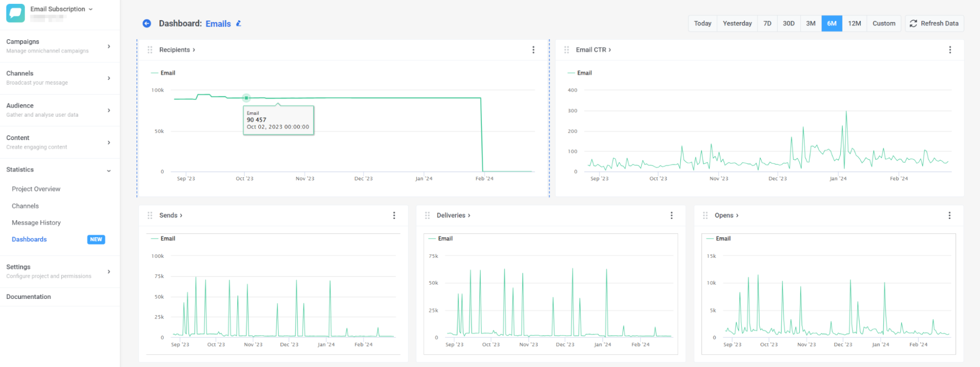Open the Deliveries widget kebab menu
Image resolution: width=980 pixels, height=367 pixels.
pyautogui.click(x=671, y=216)
